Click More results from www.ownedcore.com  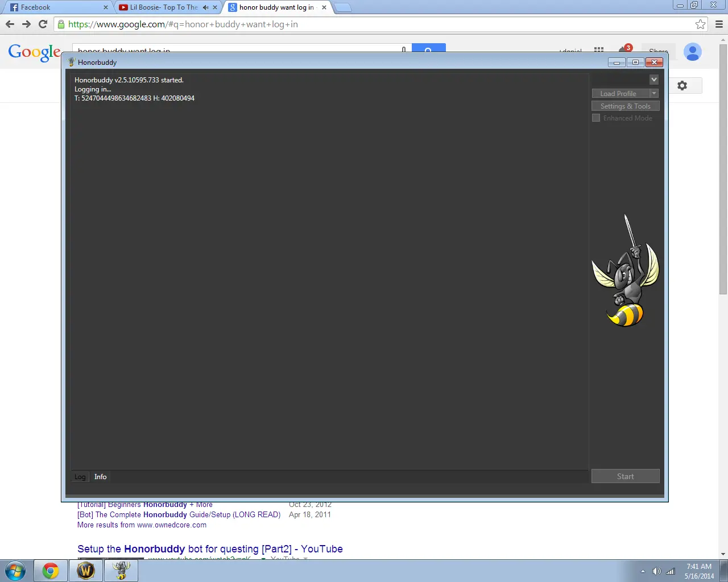click(142, 525)
